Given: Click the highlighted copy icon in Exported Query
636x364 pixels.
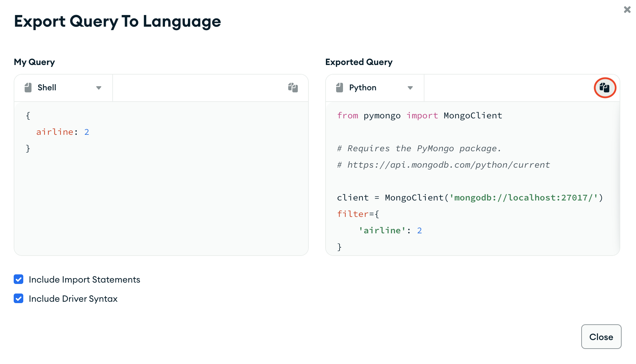Looking at the screenshot, I should pyautogui.click(x=605, y=88).
